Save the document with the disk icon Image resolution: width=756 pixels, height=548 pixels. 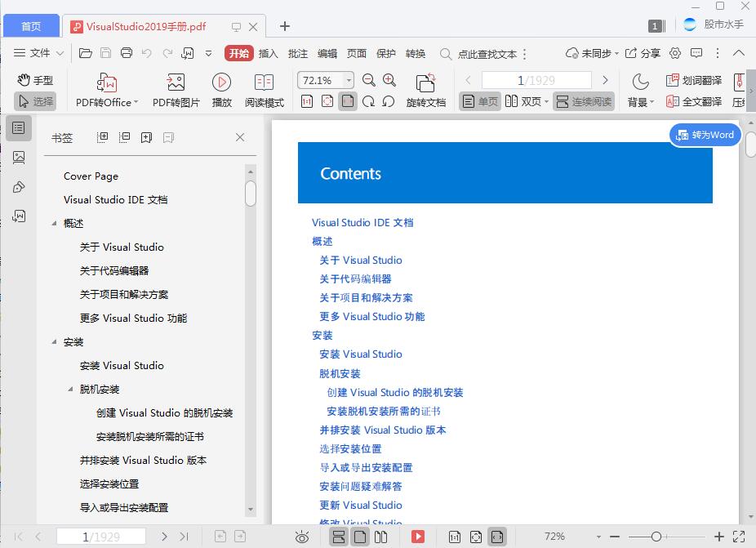(x=105, y=53)
